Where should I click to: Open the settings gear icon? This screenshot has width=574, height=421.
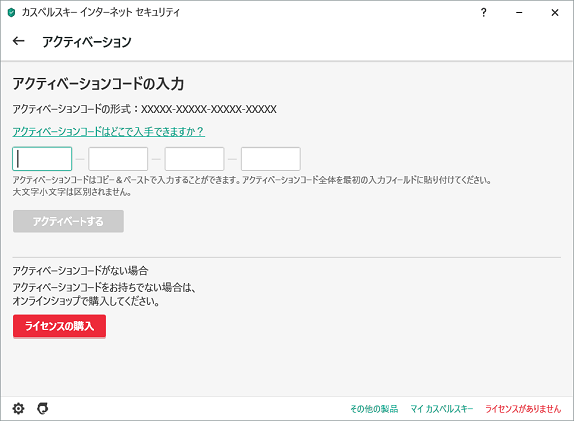pyautogui.click(x=18, y=408)
